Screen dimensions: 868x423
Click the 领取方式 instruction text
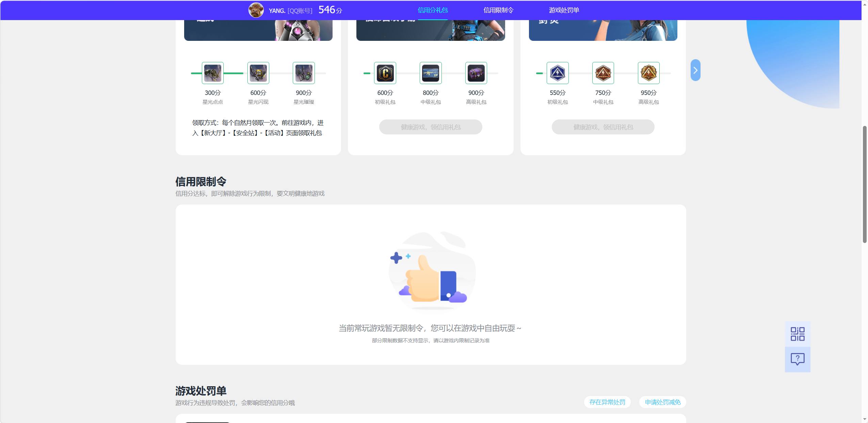(x=258, y=128)
